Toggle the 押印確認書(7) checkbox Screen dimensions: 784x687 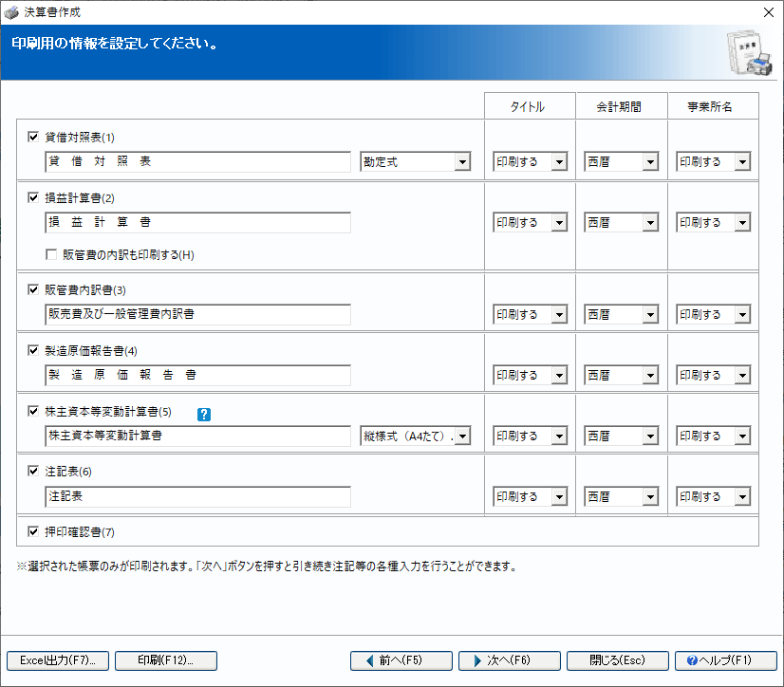[34, 531]
